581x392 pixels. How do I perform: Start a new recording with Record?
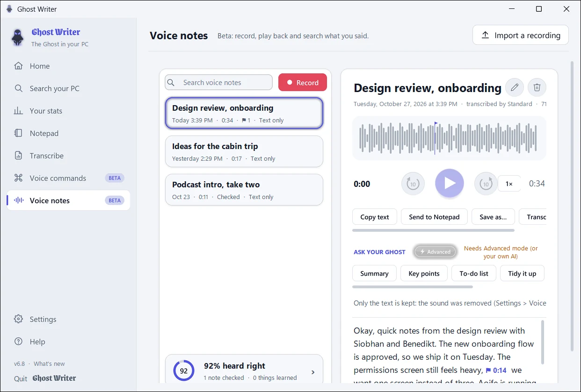tap(303, 82)
